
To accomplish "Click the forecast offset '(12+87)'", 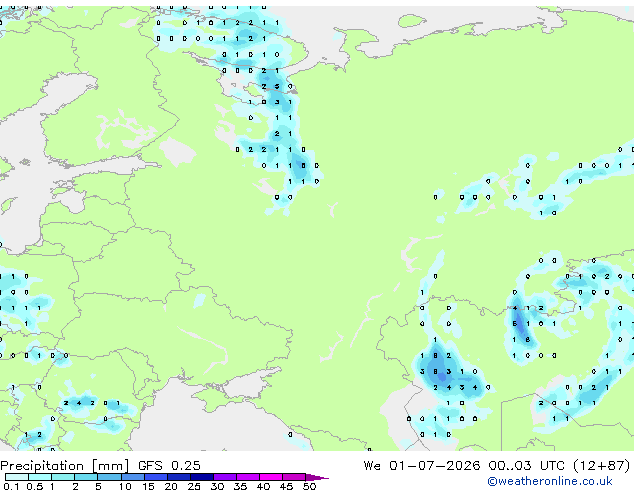I will click(601, 466).
